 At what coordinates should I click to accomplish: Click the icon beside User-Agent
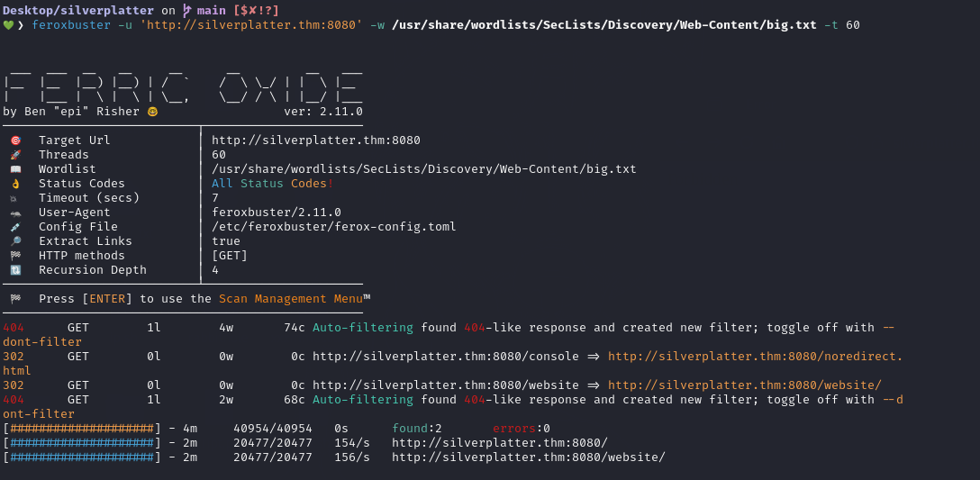pos(15,213)
